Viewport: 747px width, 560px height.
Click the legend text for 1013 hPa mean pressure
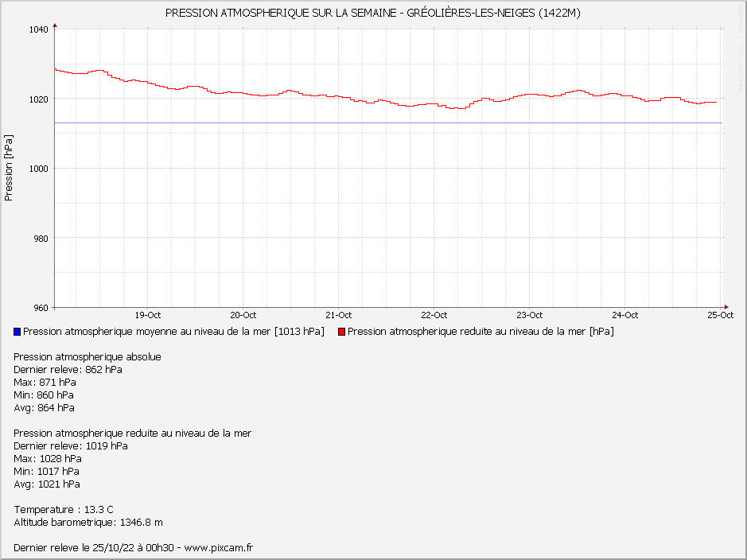pyautogui.click(x=173, y=332)
